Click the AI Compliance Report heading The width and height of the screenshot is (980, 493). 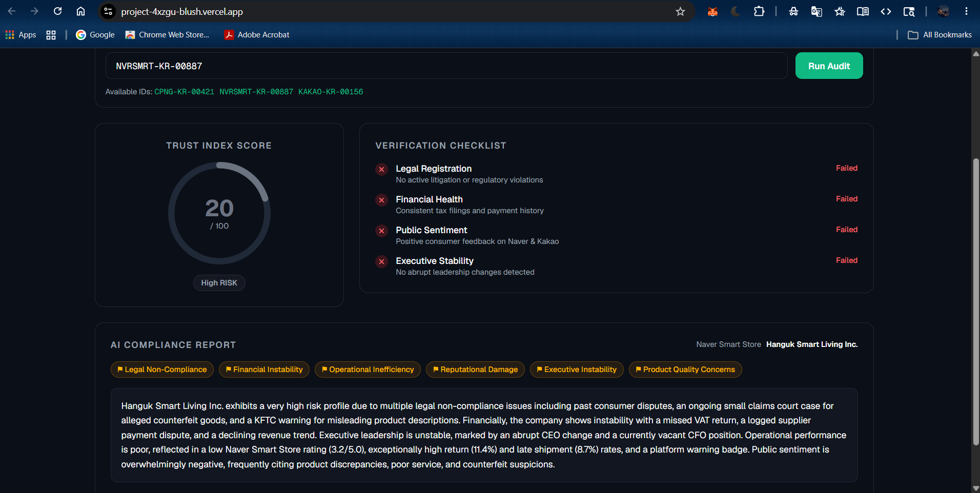click(173, 345)
